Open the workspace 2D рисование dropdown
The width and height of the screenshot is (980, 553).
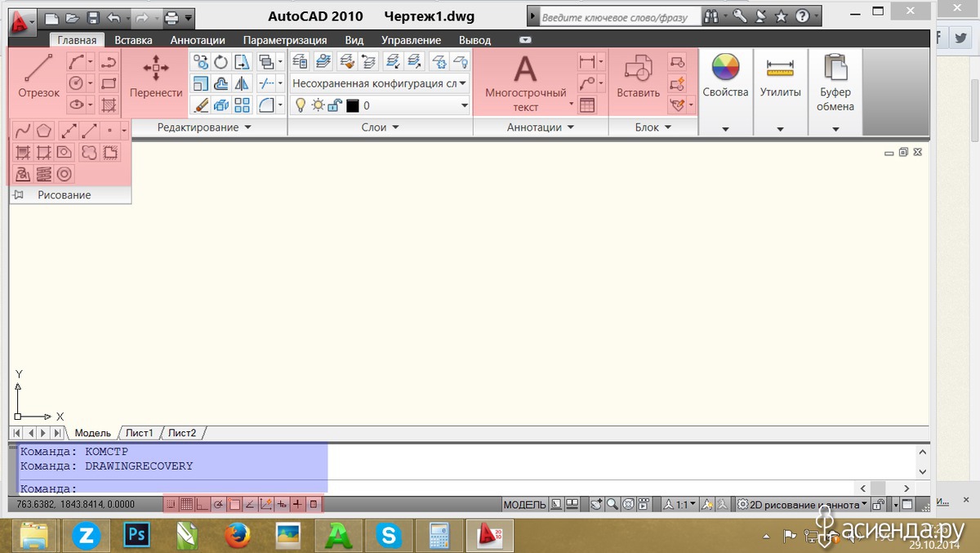click(802, 504)
